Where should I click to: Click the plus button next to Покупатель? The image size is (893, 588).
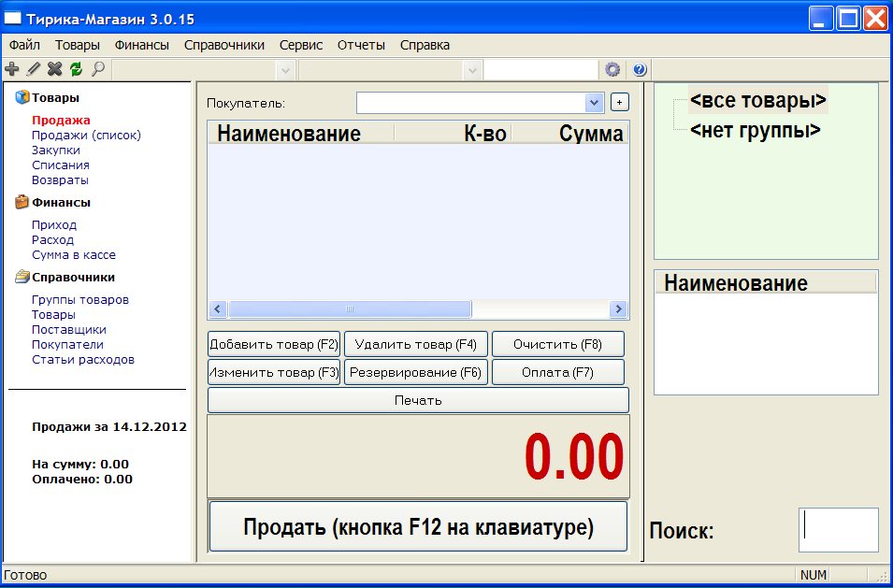620,103
